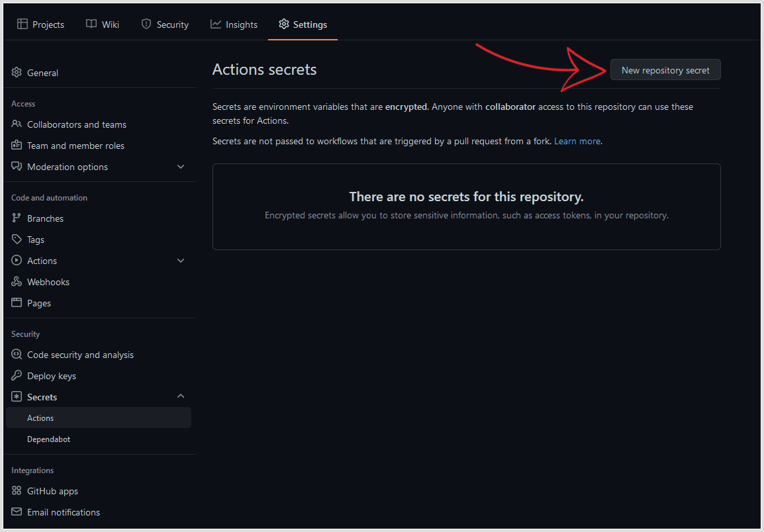The width and height of the screenshot is (764, 532).
Task: Click the GitHub apps grid icon
Action: click(17, 490)
